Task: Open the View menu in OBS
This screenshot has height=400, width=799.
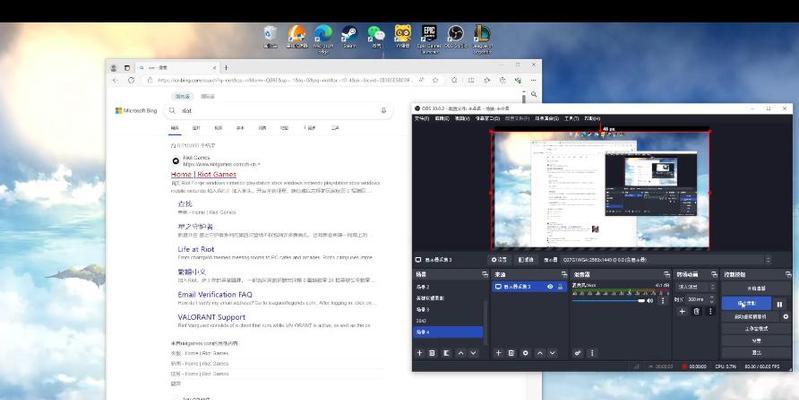Action: tap(462, 118)
